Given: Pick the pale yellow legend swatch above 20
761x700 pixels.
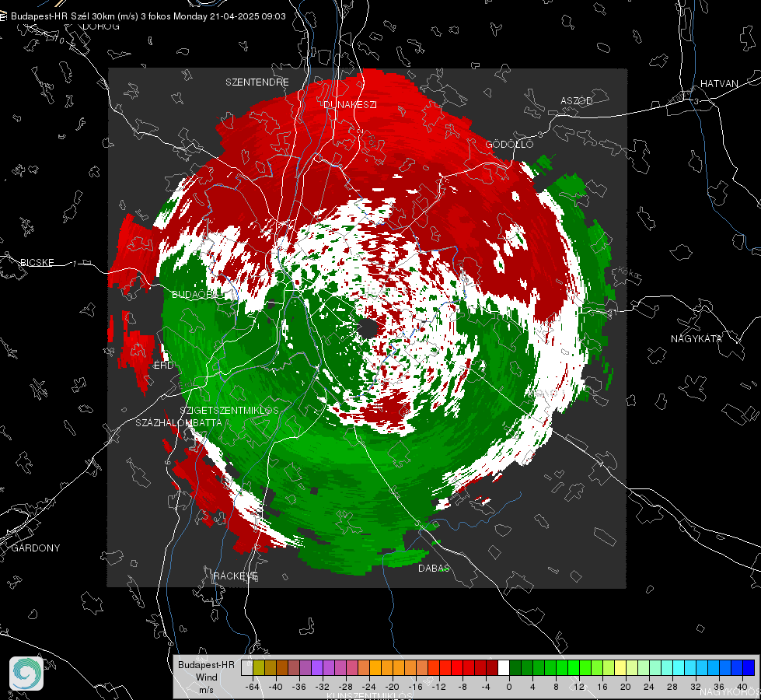Looking at the screenshot, I should pyautogui.click(x=620, y=667).
